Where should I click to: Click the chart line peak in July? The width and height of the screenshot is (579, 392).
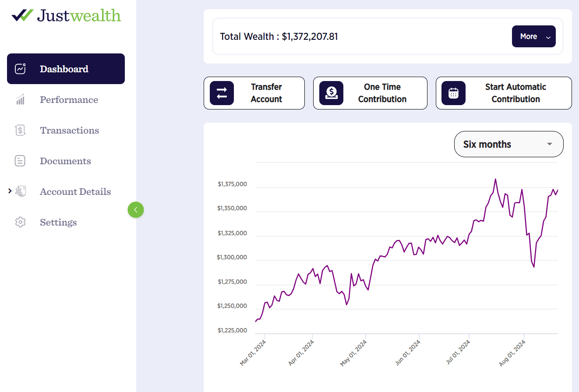coord(495,179)
